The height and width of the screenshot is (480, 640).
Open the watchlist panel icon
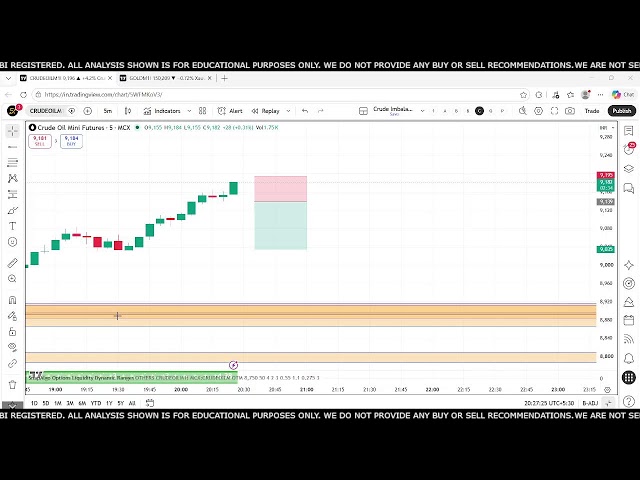(x=629, y=131)
